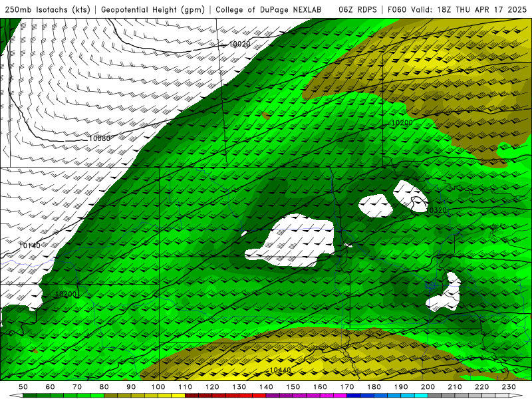The width and height of the screenshot is (532, 399).
Task: Click the 10320 height contour label
Action: [437, 210]
